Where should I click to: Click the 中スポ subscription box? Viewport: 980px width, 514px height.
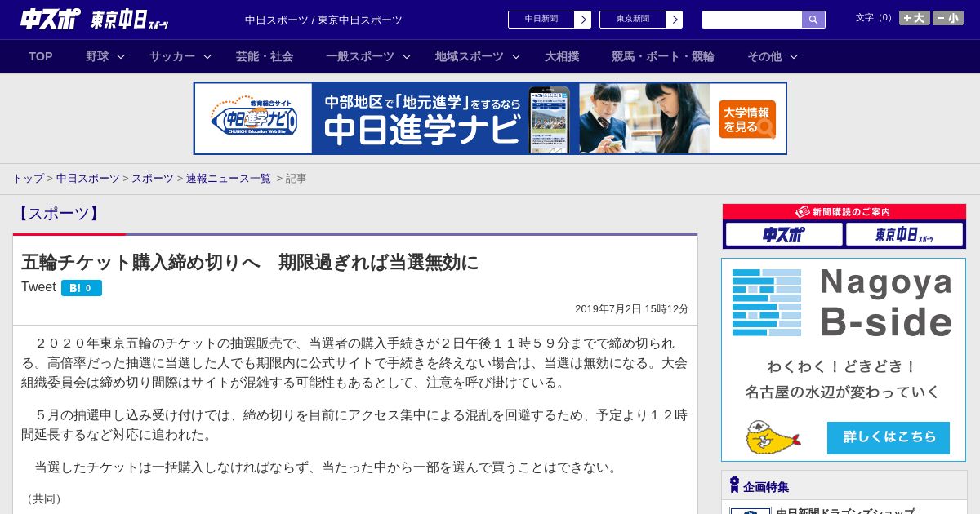pos(784,234)
